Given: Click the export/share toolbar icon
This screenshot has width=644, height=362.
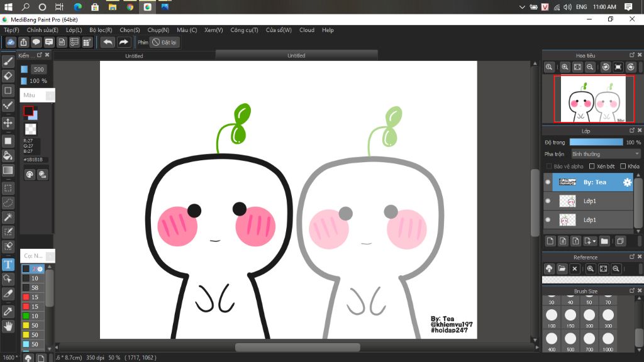Looking at the screenshot, I should [x=23, y=42].
